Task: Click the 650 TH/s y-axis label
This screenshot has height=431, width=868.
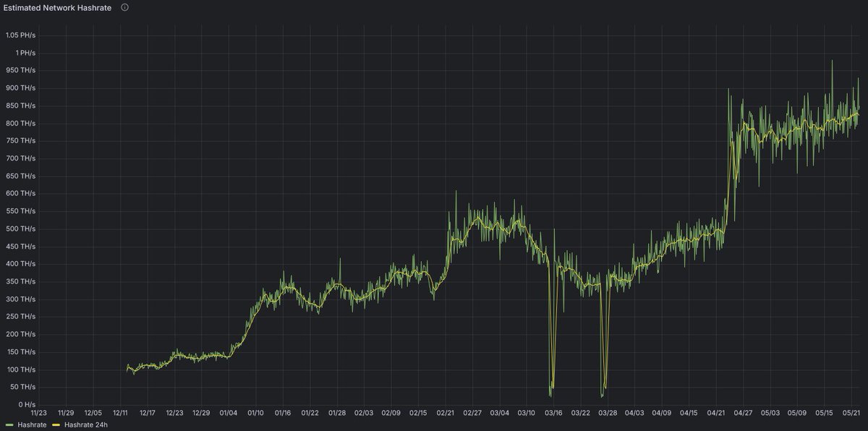Action: coord(21,176)
